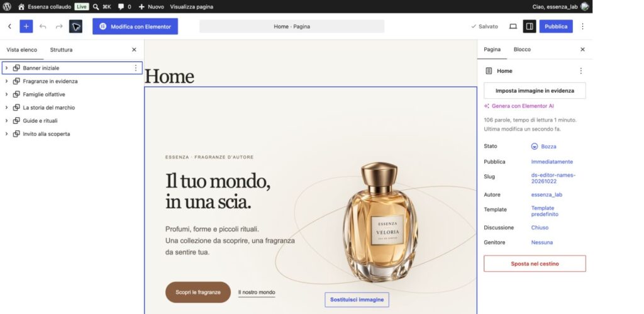Click group icon beside Guide e rituali
The height and width of the screenshot is (314, 644).
click(16, 120)
